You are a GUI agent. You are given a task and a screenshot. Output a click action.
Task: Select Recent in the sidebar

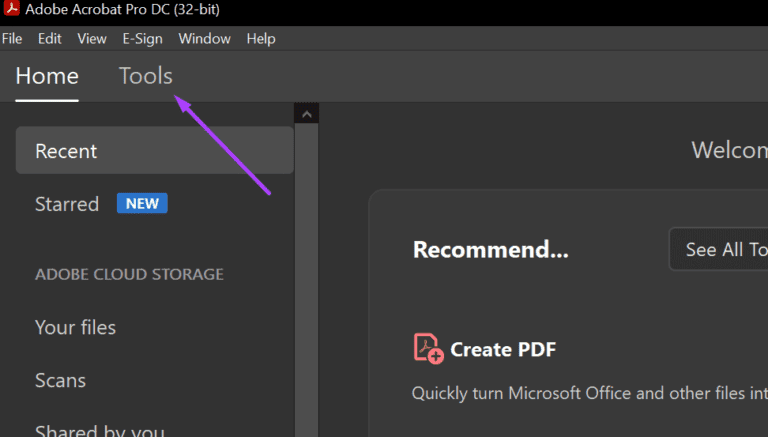pyautogui.click(x=66, y=151)
